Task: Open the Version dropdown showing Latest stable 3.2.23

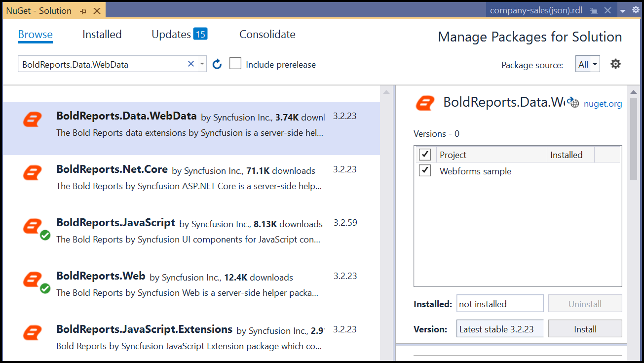Action: (x=500, y=329)
